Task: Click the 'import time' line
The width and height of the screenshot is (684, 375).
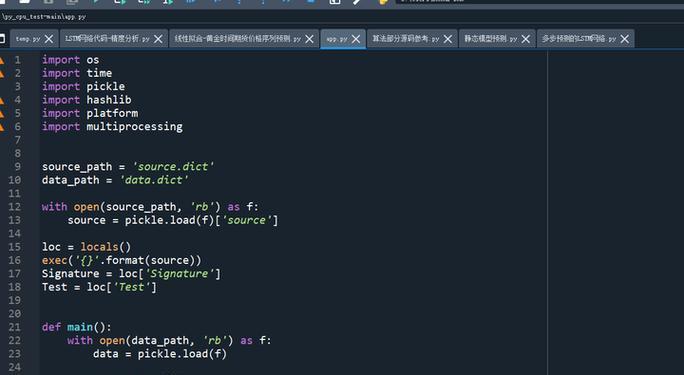Action: [x=77, y=73]
